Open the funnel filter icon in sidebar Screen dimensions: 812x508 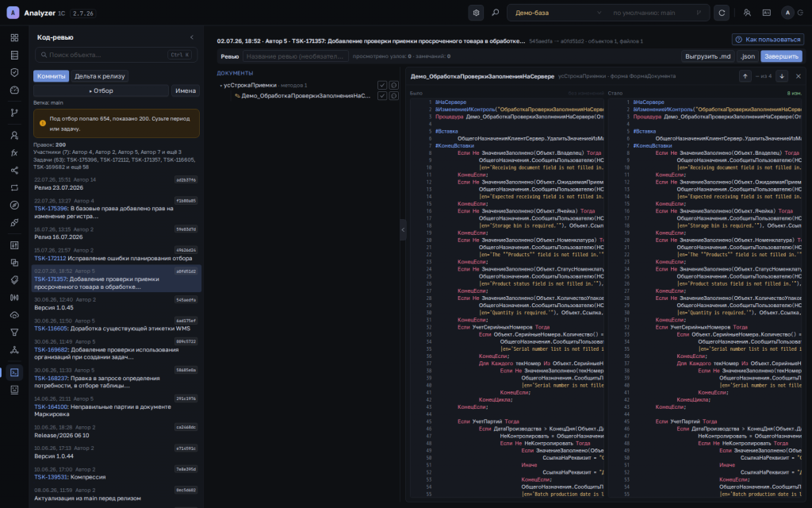pyautogui.click(x=14, y=333)
